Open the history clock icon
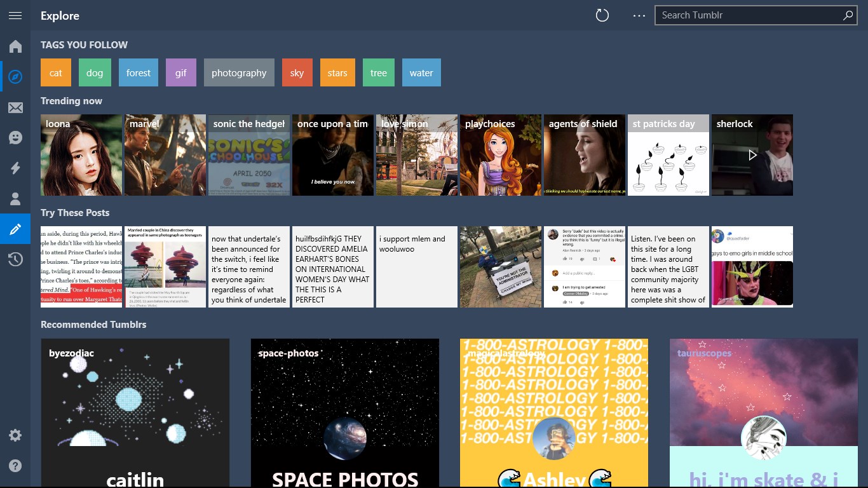 (15, 259)
